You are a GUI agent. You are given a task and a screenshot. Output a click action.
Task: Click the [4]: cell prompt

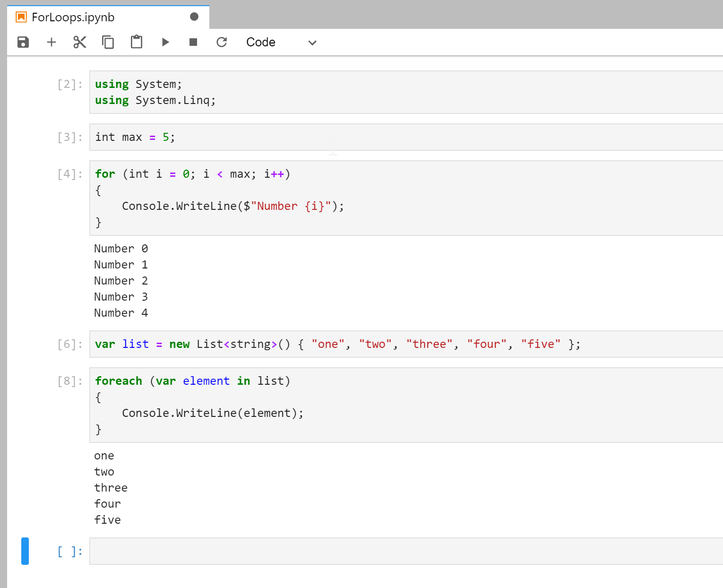70,174
